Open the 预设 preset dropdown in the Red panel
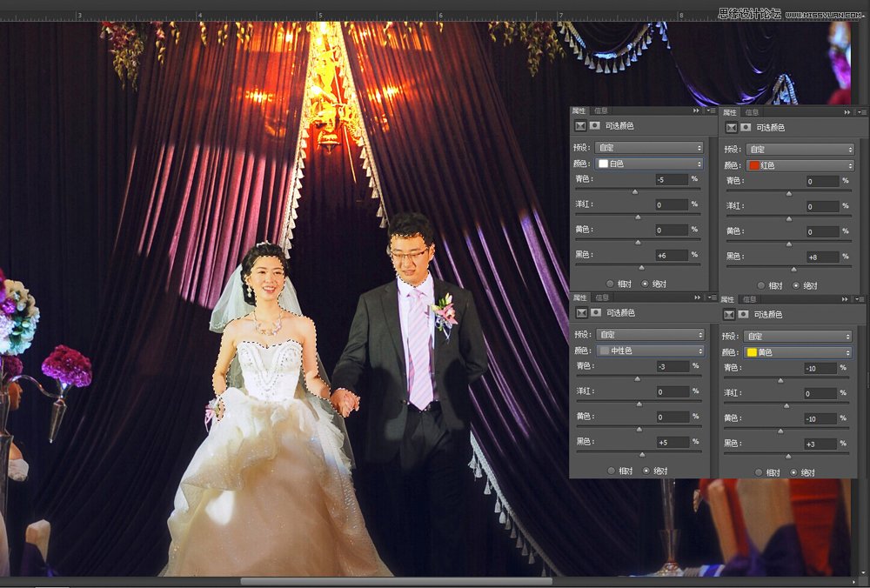The image size is (870, 588). (800, 150)
